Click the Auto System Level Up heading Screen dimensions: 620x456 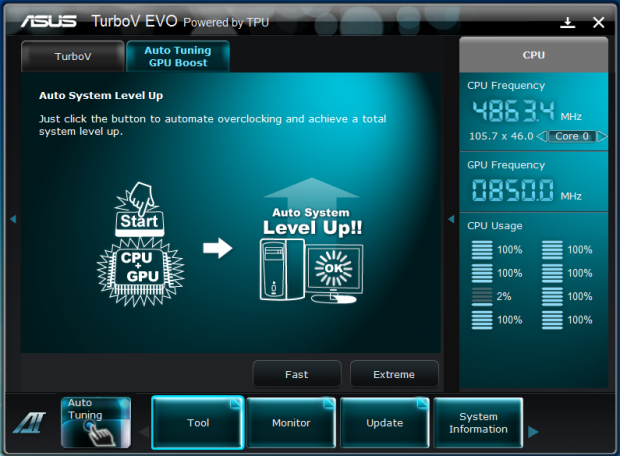tap(101, 96)
